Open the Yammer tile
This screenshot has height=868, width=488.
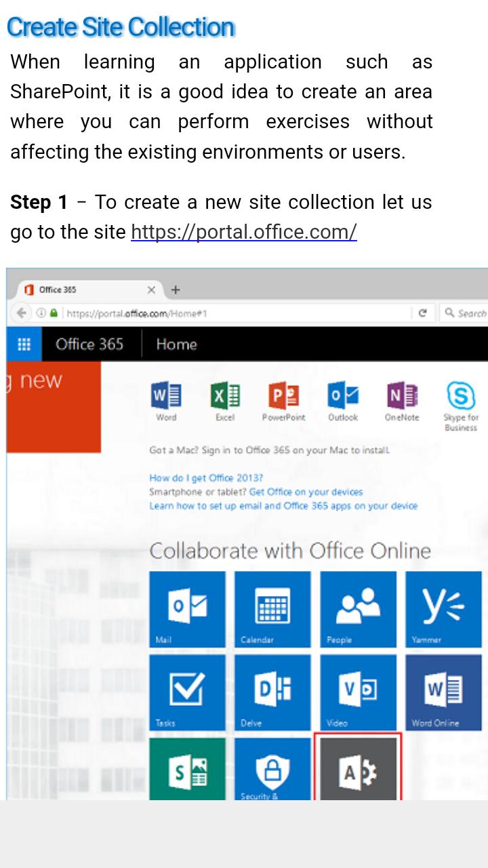[x=443, y=609]
